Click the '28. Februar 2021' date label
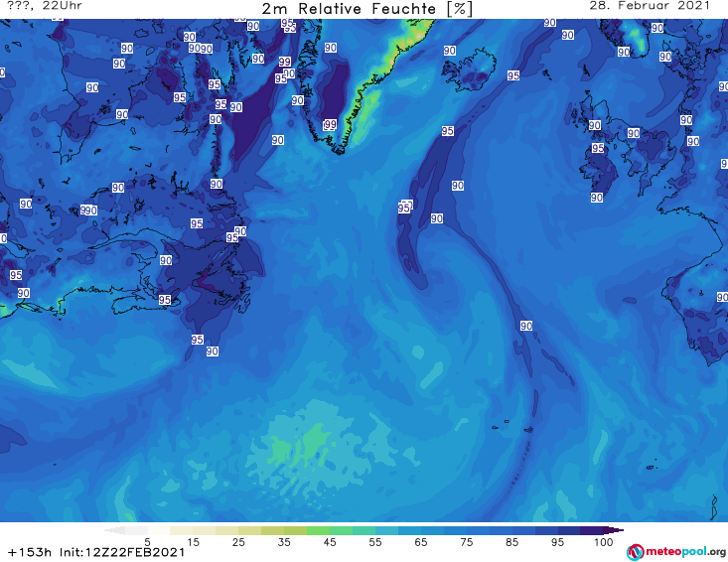728x562 pixels. [x=650, y=6]
